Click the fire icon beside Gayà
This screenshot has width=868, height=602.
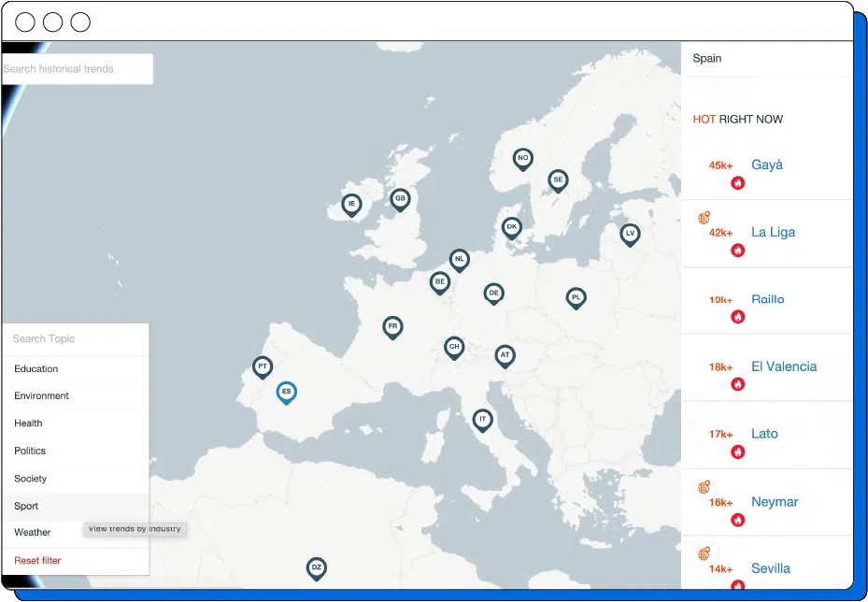[737, 183]
